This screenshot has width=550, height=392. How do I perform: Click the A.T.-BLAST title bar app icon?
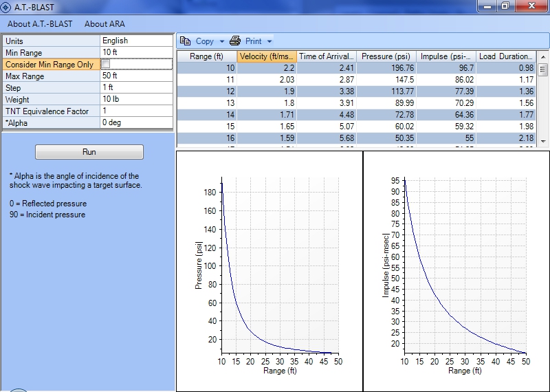click(7, 7)
